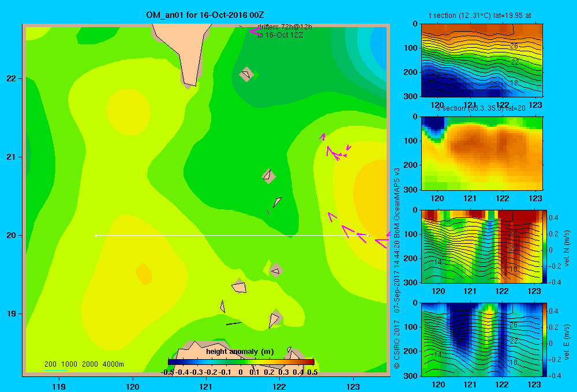Click longitude label 122 on the main map axis
Screen dimensions: 577x392
279,386
